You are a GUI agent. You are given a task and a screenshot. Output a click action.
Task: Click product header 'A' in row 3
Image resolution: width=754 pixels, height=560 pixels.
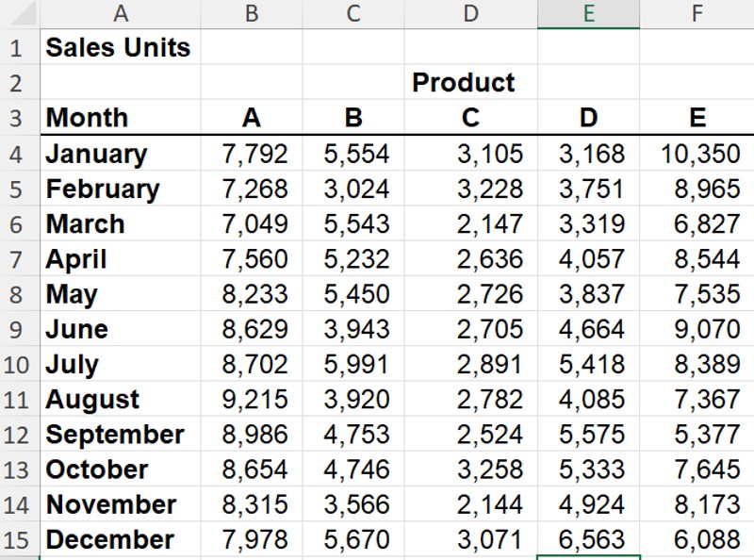252,118
